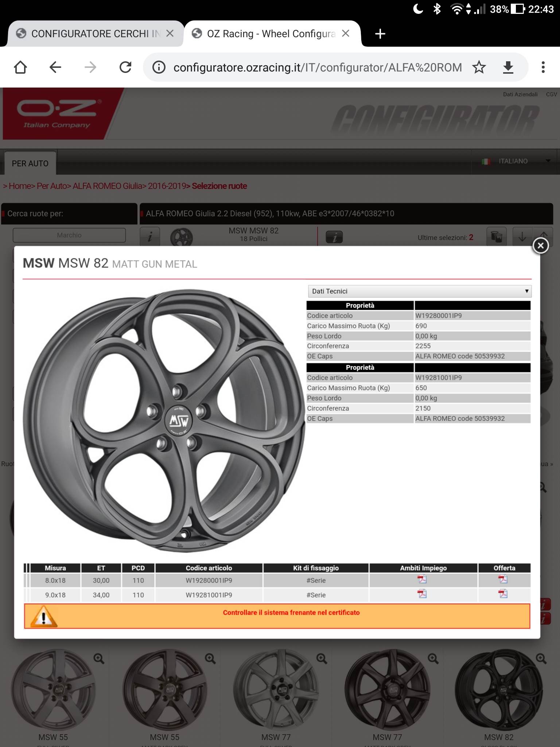Reload the page

[x=125, y=67]
